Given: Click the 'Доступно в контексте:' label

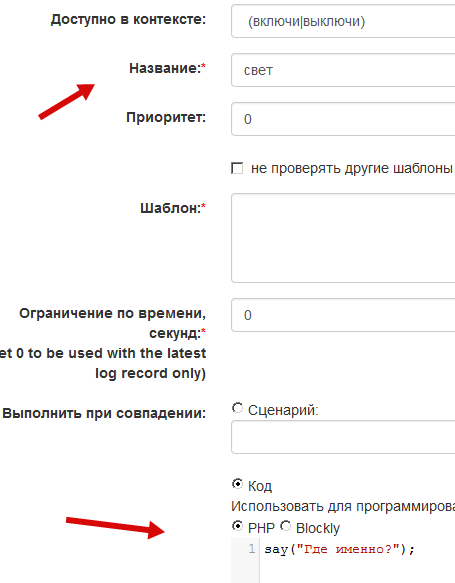Looking at the screenshot, I should 128,19.
